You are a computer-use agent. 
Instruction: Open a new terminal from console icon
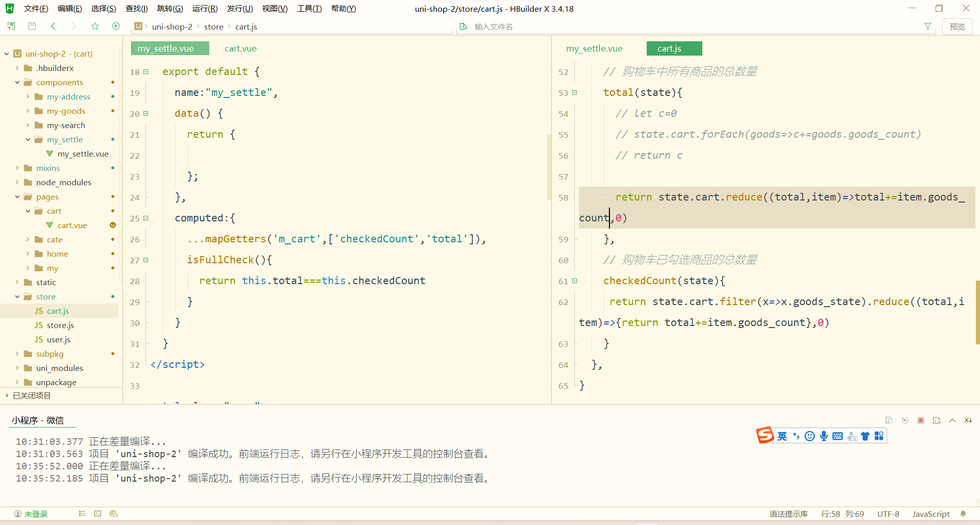pos(937,420)
